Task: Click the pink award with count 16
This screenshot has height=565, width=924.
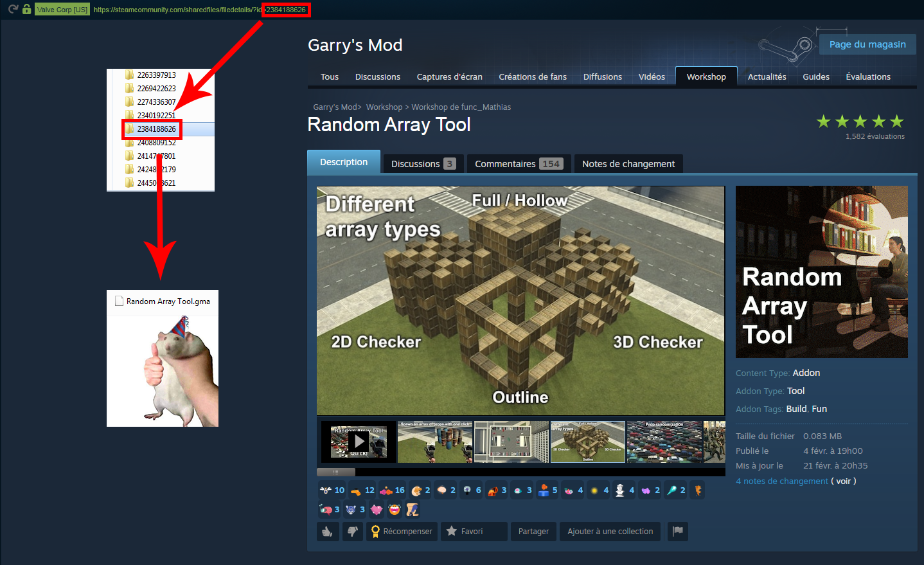Action: tap(392, 490)
